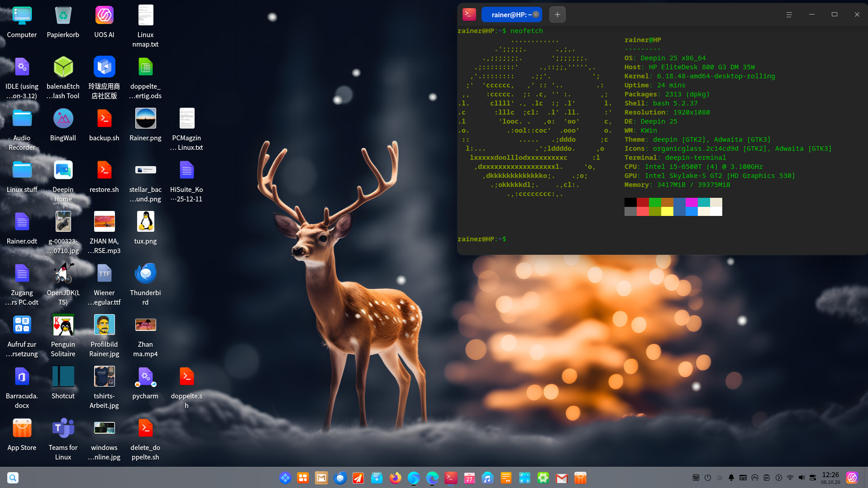
Task: Select the Audio Recorder folder
Action: coord(22,129)
